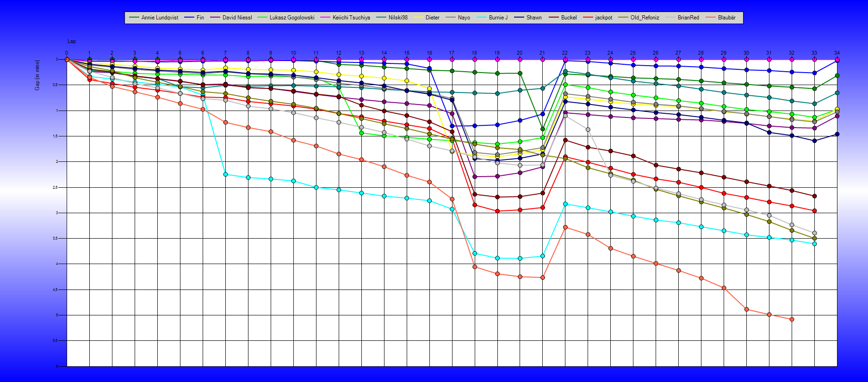Select jackpot's red point at lap 19

pos(497,211)
